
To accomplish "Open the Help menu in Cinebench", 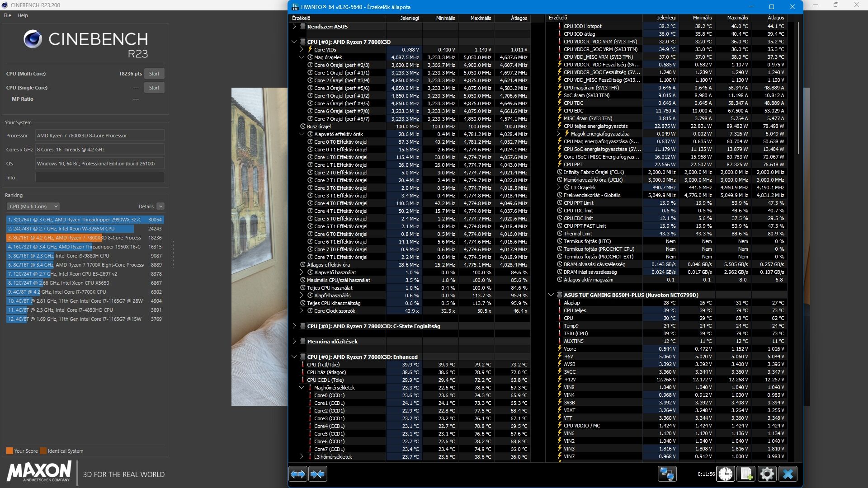I will [23, 15].
